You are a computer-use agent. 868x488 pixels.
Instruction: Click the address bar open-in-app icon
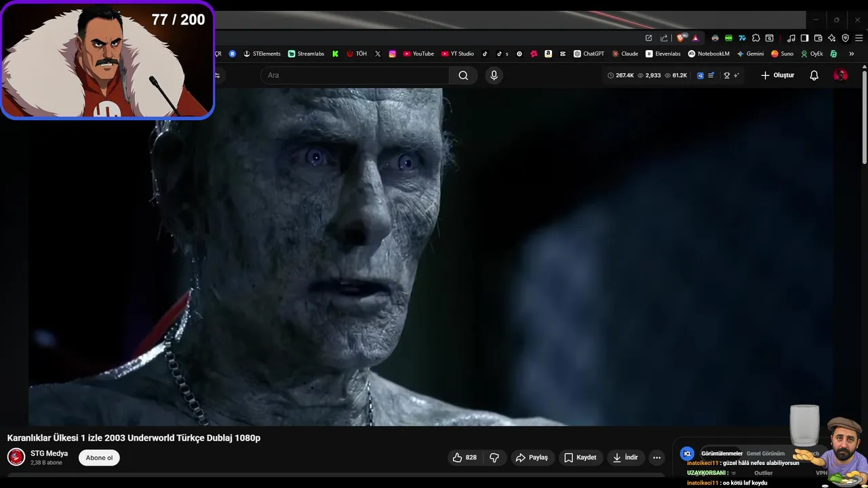click(648, 38)
